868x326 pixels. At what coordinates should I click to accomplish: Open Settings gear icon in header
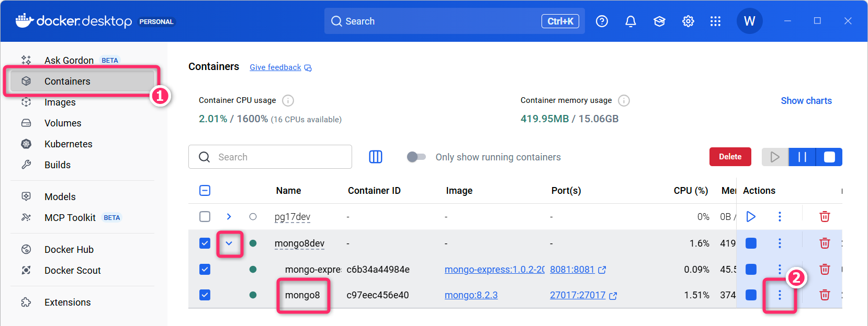688,21
